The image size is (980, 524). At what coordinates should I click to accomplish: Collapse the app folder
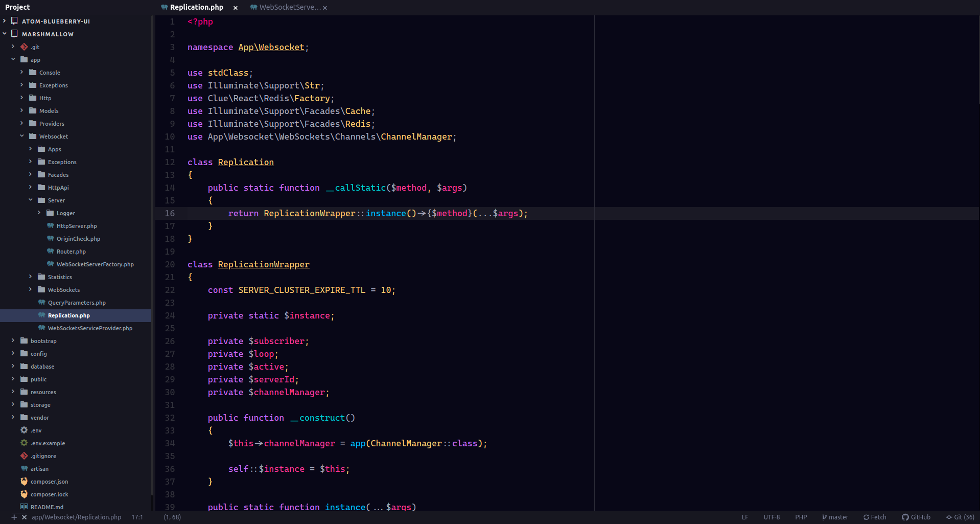click(13, 59)
